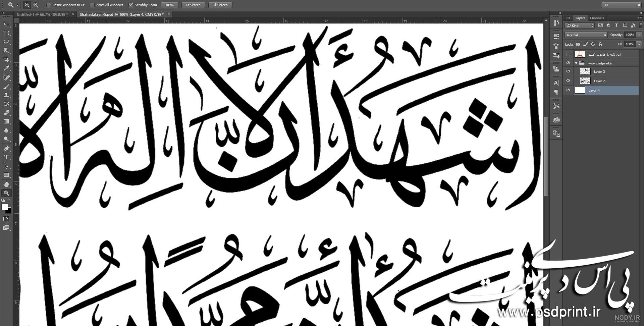Toggle Lock image pixels brush icon

[x=586, y=44]
